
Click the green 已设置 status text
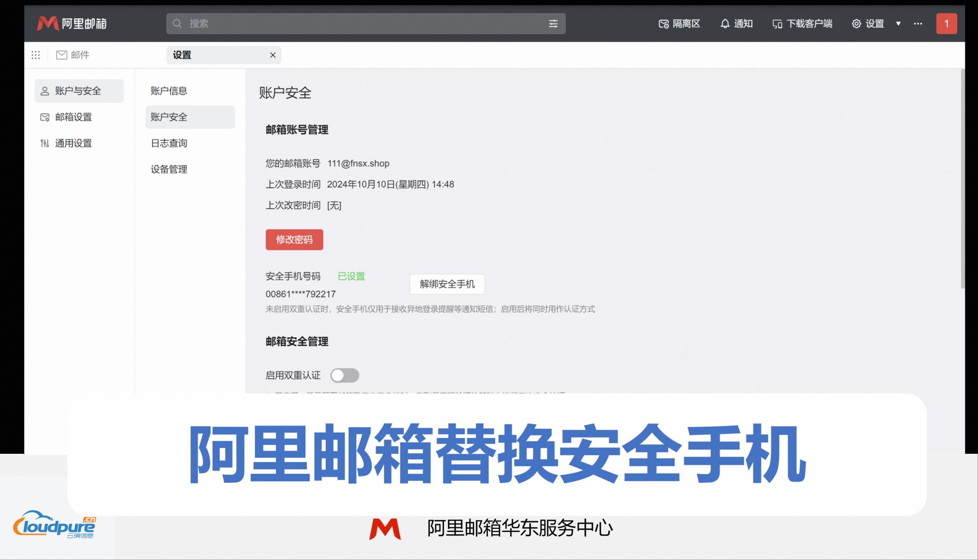[x=351, y=276]
